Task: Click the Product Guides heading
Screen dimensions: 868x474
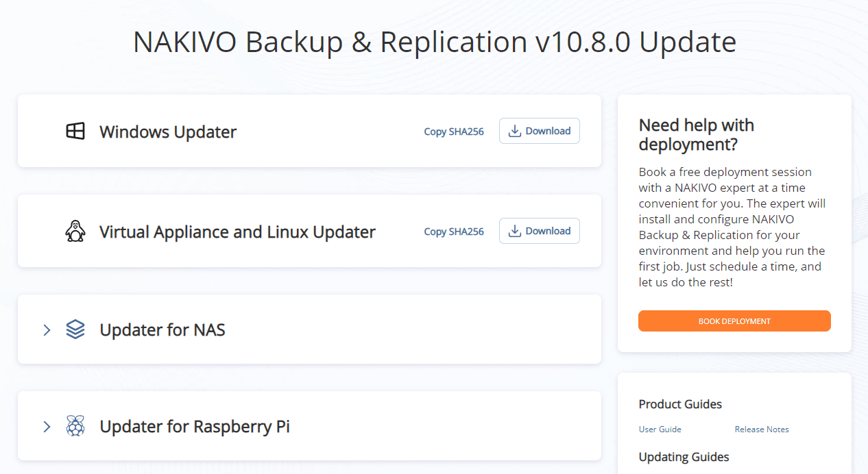Action: [x=680, y=404]
